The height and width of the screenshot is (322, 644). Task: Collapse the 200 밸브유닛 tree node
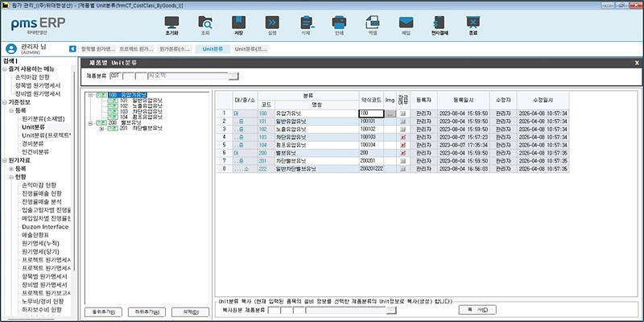(x=90, y=122)
